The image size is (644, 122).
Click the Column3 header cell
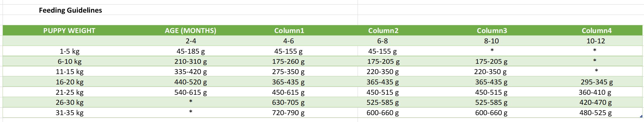click(x=492, y=31)
